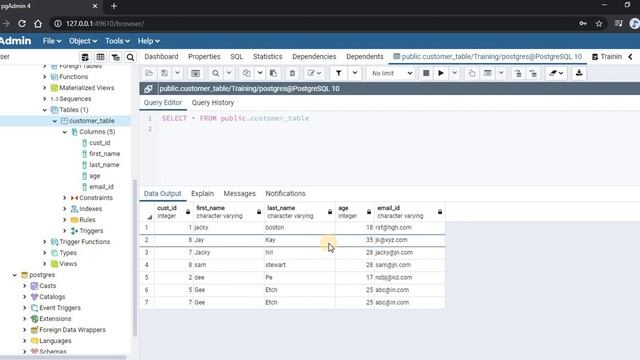Click the Stop query square icon
This screenshot has height=360, width=640.
point(426,73)
